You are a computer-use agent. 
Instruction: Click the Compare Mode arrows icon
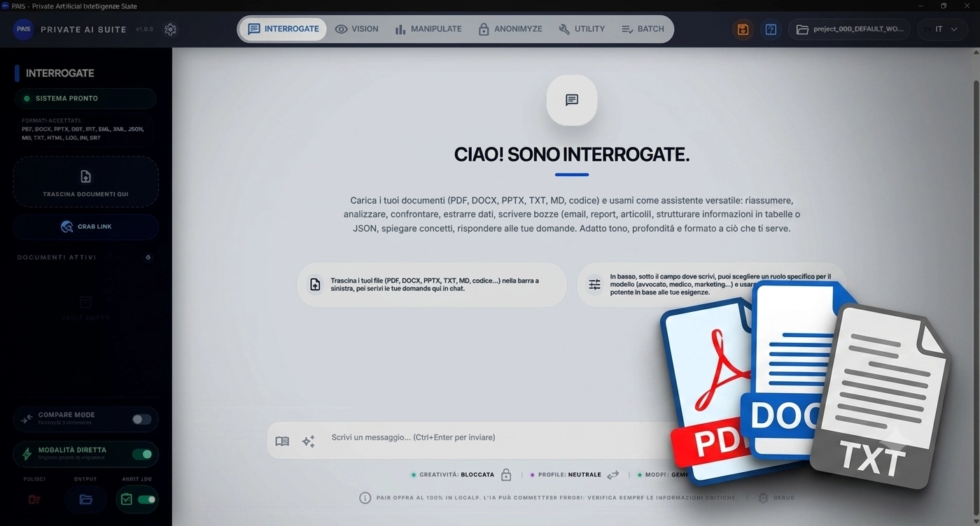coord(27,420)
